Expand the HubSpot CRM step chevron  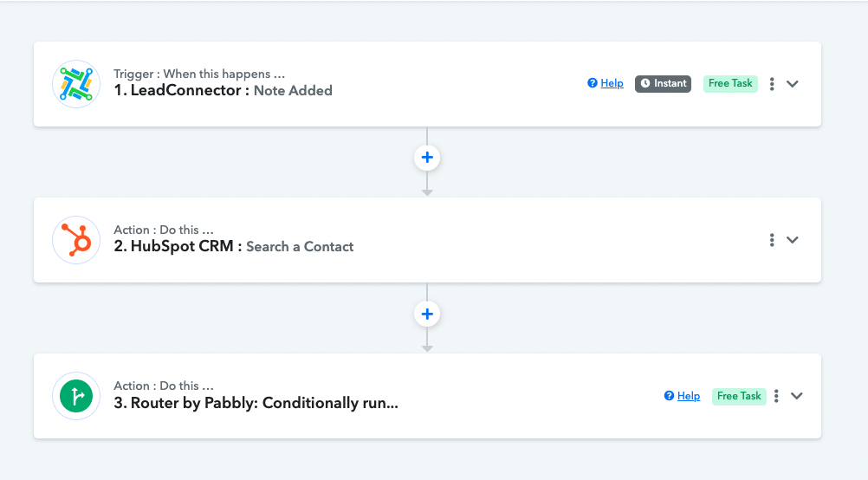pos(793,240)
